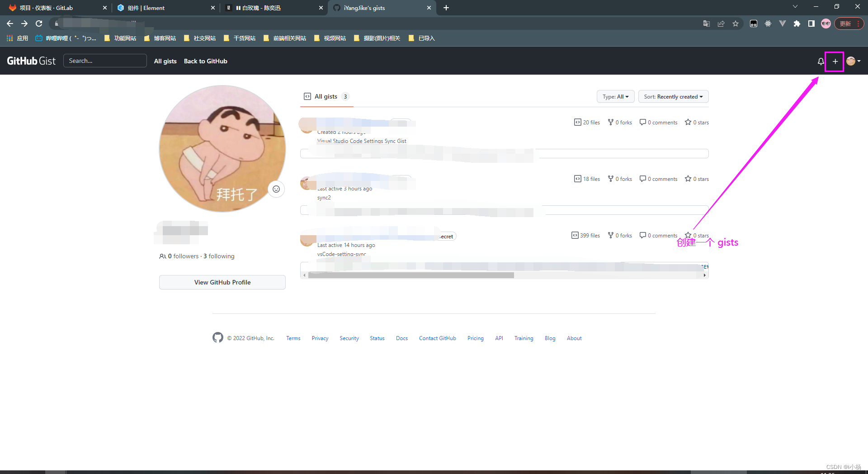Open the 20 files link
Viewport: 868px width, 474px height.
pos(587,122)
